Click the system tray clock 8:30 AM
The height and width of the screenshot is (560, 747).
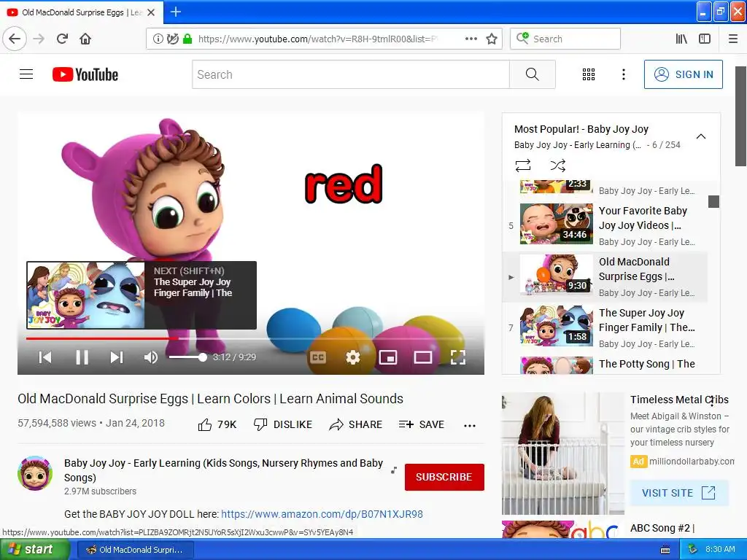720,549
